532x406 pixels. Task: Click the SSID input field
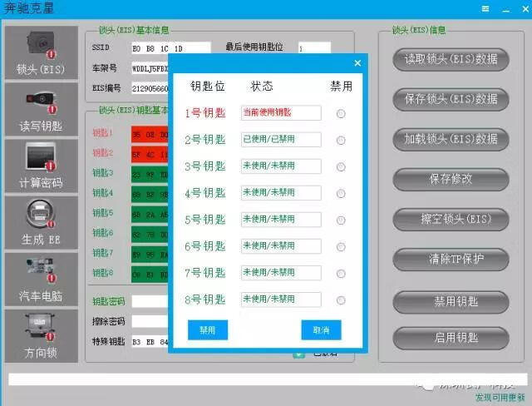pyautogui.click(x=171, y=48)
